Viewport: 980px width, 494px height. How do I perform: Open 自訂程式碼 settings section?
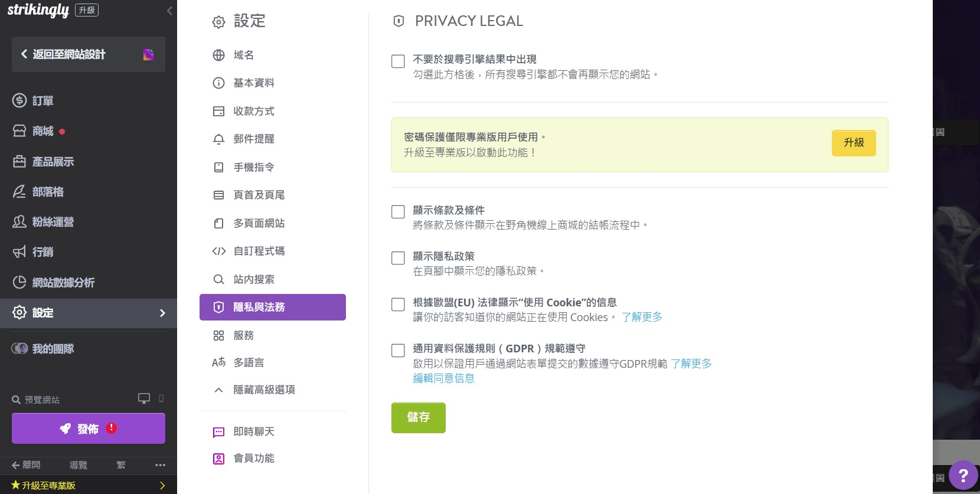click(x=259, y=251)
